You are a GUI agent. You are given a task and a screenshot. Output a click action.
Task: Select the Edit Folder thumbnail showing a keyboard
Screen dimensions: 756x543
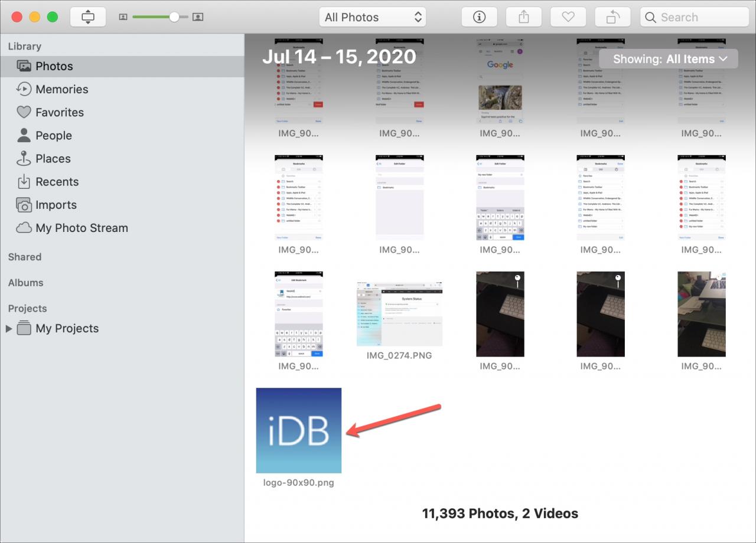click(500, 198)
